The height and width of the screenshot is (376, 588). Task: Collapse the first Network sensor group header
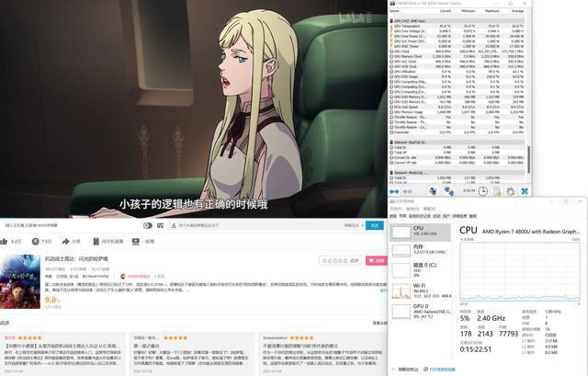pos(458,142)
